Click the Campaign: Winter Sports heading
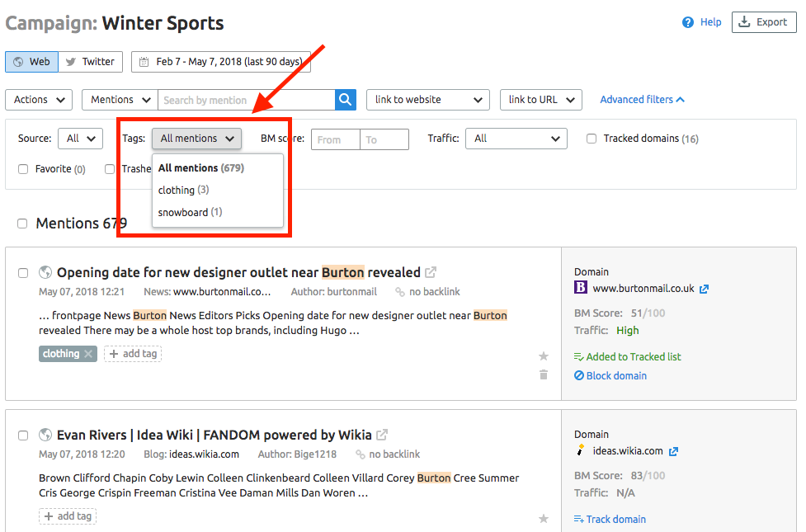The image size is (806, 532). coord(115,23)
